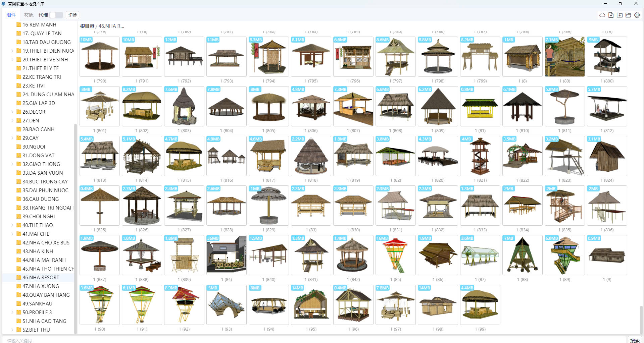Image resolution: width=644 pixels, height=343 pixels.
Task: Click the add new file icon
Action: click(x=611, y=15)
